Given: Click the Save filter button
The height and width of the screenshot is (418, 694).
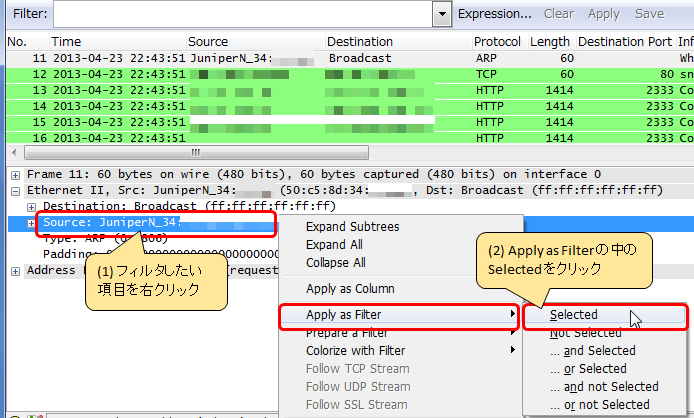Looking at the screenshot, I should [649, 14].
